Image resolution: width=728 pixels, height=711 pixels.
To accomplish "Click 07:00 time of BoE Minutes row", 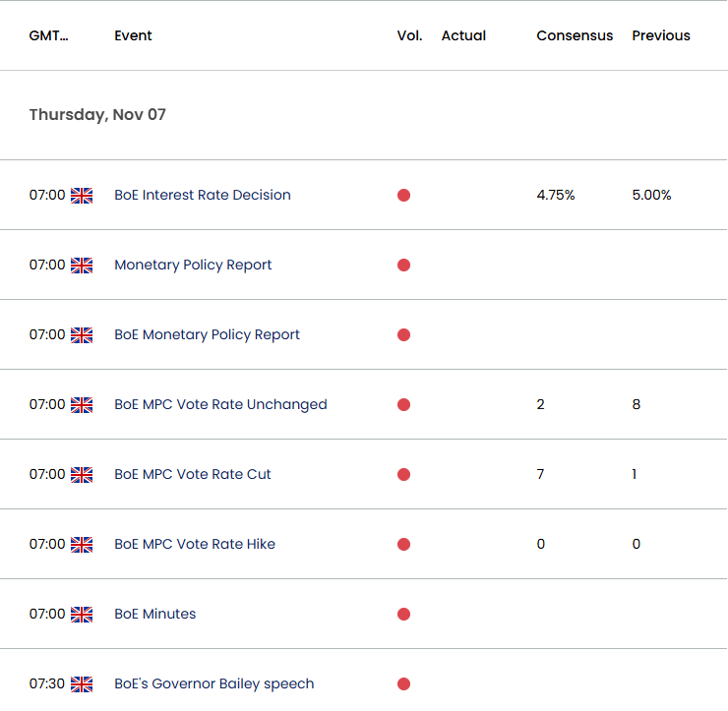I will coord(47,614).
